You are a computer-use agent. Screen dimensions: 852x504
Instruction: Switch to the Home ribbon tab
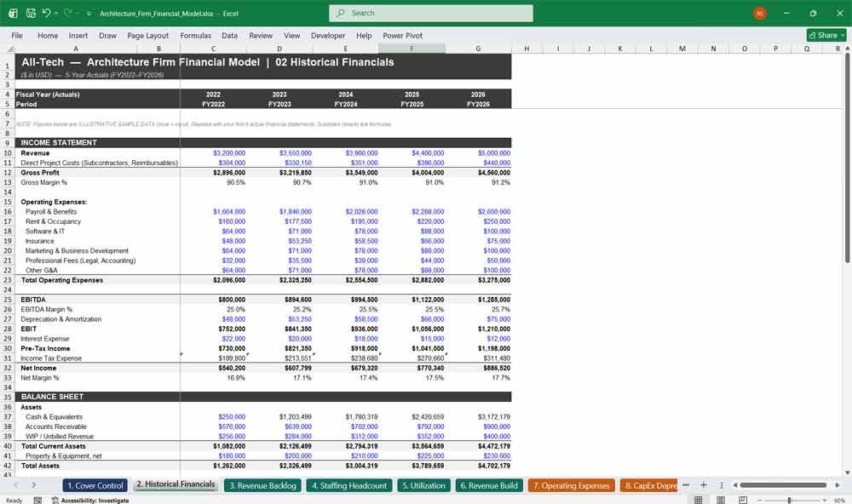[48, 35]
